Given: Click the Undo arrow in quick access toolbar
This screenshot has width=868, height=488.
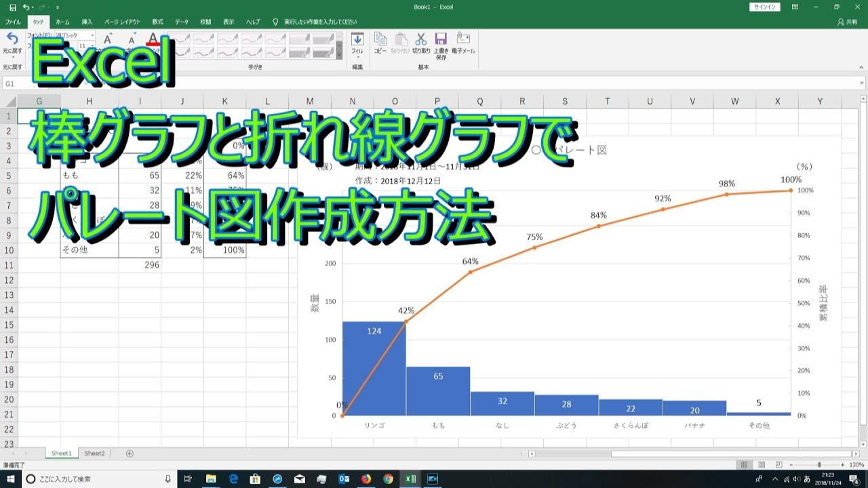Looking at the screenshot, I should coord(26,7).
